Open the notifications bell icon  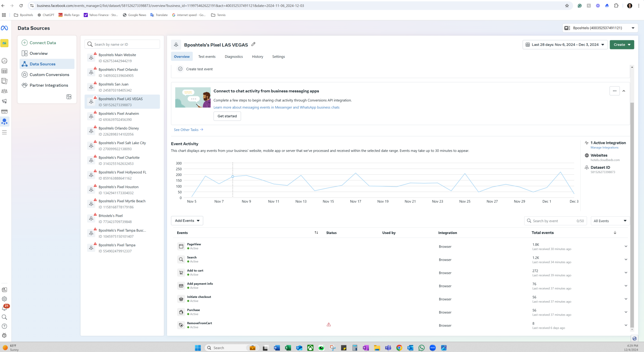pyautogui.click(x=5, y=308)
